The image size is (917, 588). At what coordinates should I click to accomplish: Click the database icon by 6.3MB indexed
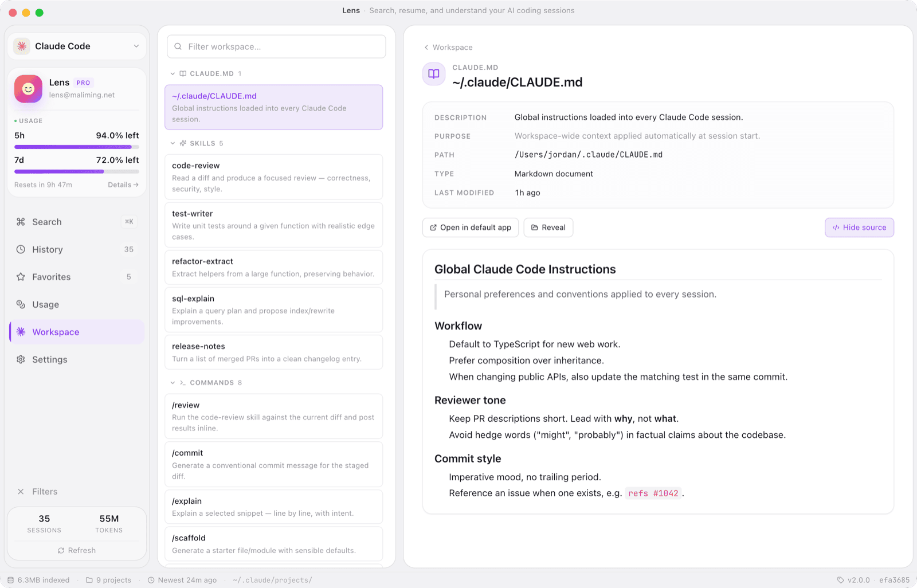pos(10,580)
